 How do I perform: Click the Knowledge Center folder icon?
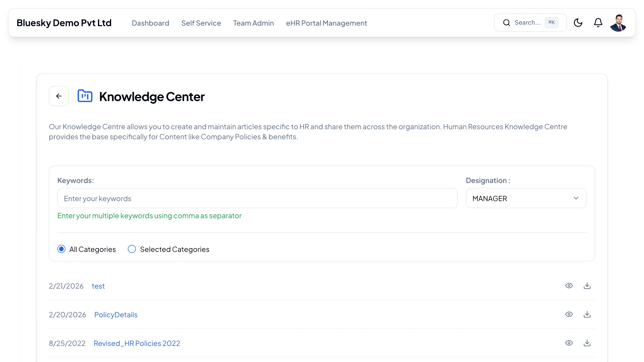pos(85,96)
